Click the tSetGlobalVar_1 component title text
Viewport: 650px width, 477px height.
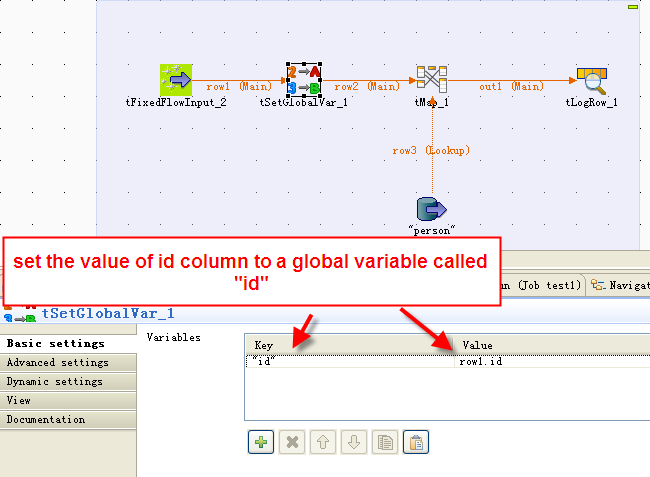pyautogui.click(x=108, y=314)
